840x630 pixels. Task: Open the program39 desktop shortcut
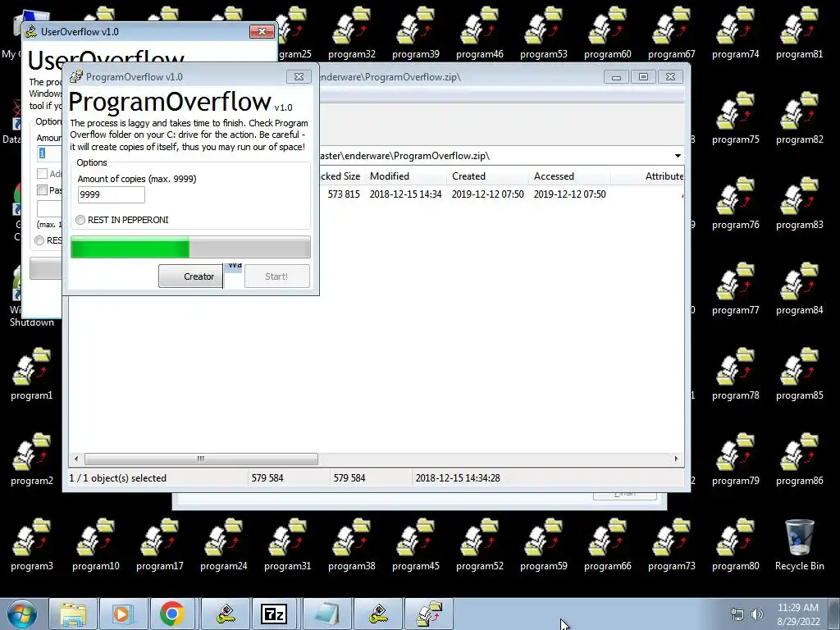tap(416, 33)
